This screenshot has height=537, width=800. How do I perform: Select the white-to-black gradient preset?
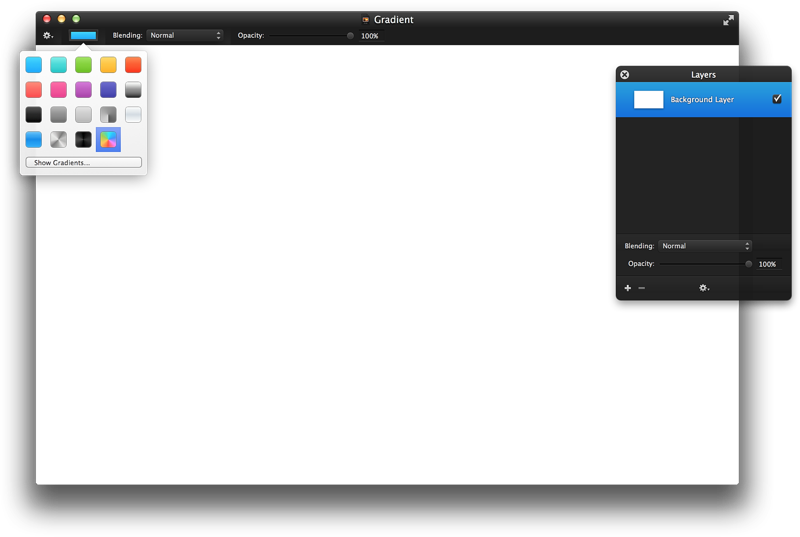133,90
